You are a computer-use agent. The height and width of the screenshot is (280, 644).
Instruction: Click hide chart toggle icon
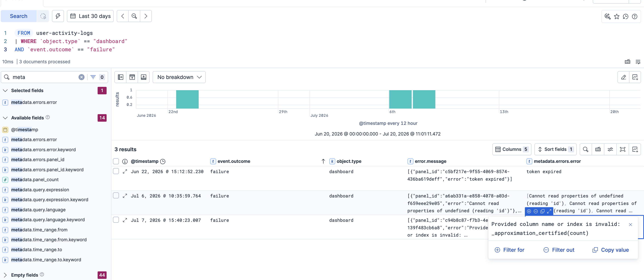click(x=132, y=77)
